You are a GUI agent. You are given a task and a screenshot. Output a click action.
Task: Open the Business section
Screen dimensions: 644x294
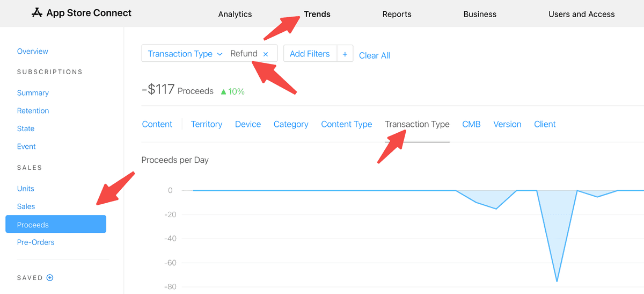480,14
